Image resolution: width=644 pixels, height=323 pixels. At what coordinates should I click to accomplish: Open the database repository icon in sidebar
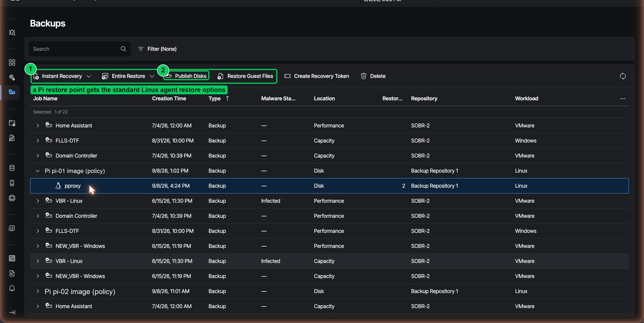[x=12, y=168]
